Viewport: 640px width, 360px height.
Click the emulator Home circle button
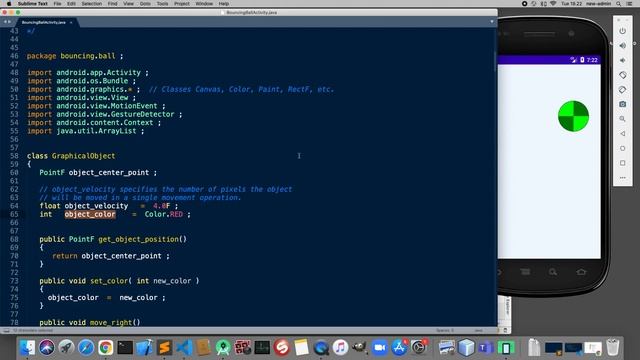point(622,148)
